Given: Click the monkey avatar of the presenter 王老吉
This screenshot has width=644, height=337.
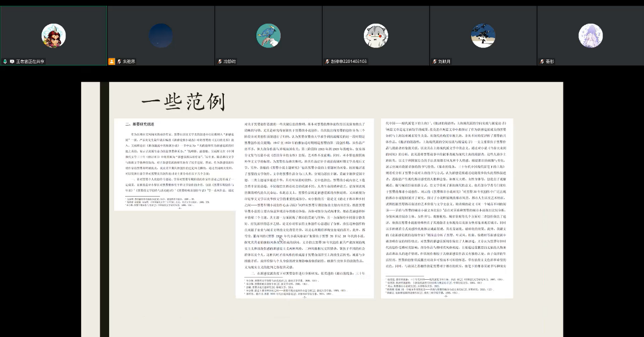Looking at the screenshot, I should [x=53, y=36].
